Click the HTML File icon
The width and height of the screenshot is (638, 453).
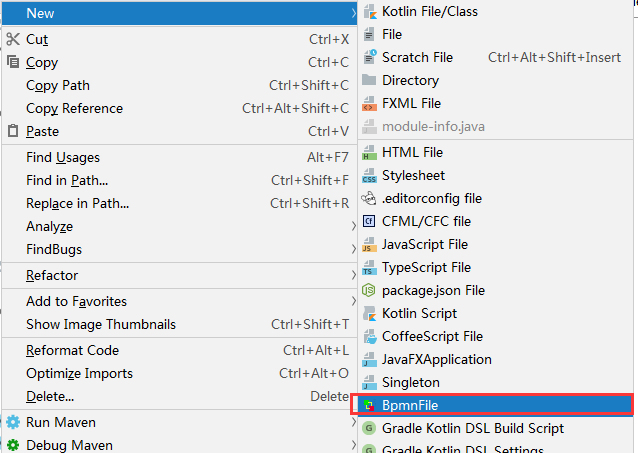(369, 153)
